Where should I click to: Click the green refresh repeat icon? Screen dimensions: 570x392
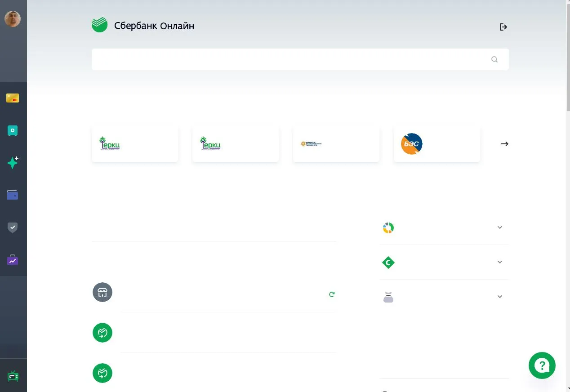332,294
